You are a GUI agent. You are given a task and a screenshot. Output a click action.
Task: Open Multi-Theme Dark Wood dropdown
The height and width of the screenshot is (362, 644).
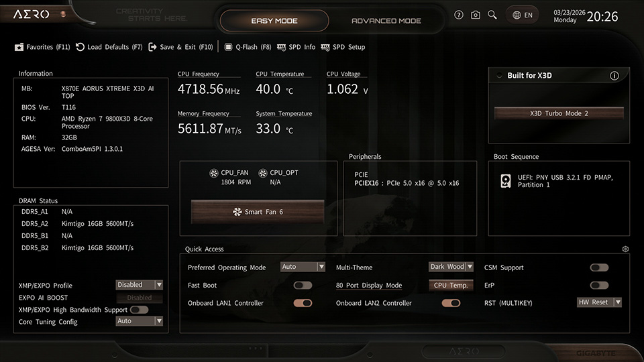tap(451, 267)
